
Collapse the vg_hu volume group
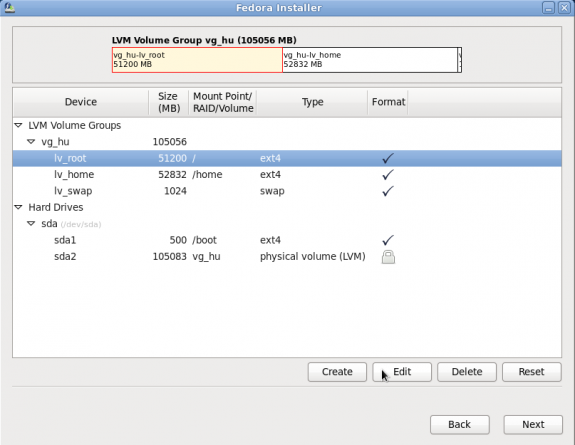[x=31, y=142]
